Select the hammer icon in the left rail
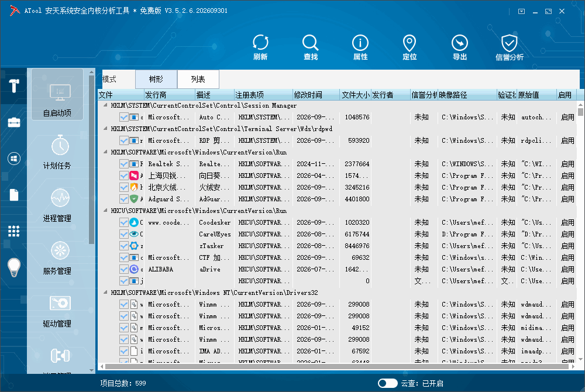 coord(14,86)
